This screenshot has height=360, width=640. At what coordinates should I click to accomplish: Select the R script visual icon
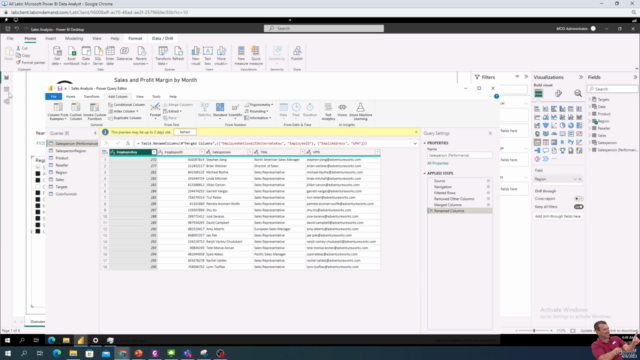pyautogui.click(x=562, y=142)
